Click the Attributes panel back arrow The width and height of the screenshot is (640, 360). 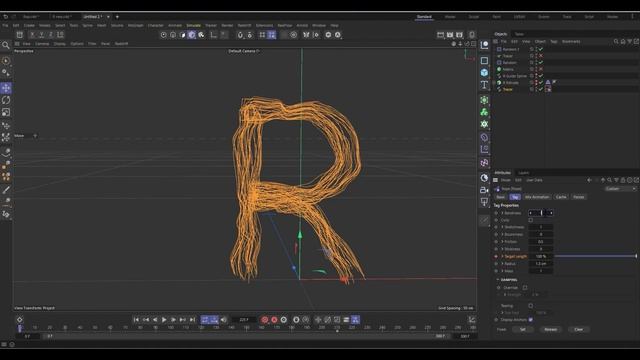(589, 180)
